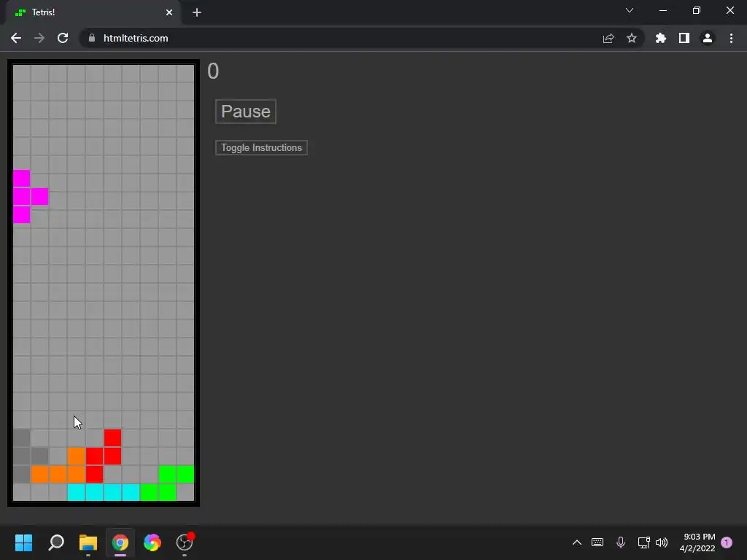Screen dimensions: 747x560
Task: Click the score value 0
Action: (213, 71)
